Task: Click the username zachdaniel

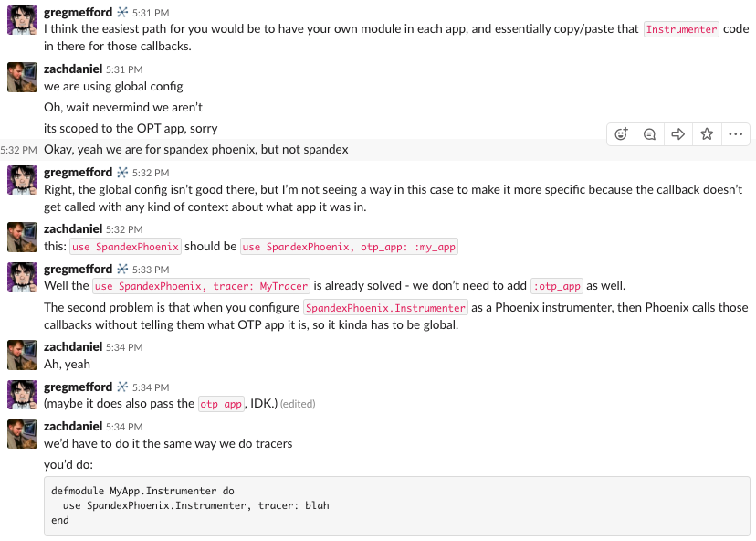Action: point(74,69)
